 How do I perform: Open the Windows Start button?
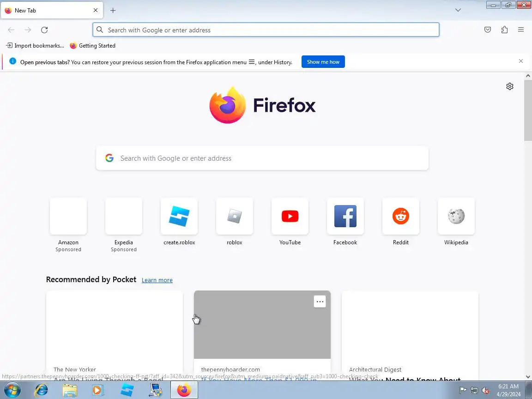click(x=12, y=390)
